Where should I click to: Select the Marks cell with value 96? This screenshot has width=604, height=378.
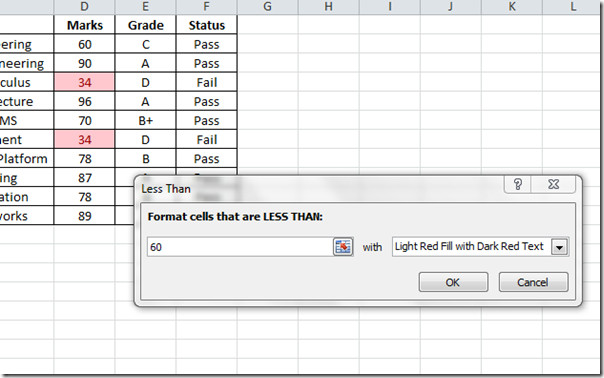[84, 101]
